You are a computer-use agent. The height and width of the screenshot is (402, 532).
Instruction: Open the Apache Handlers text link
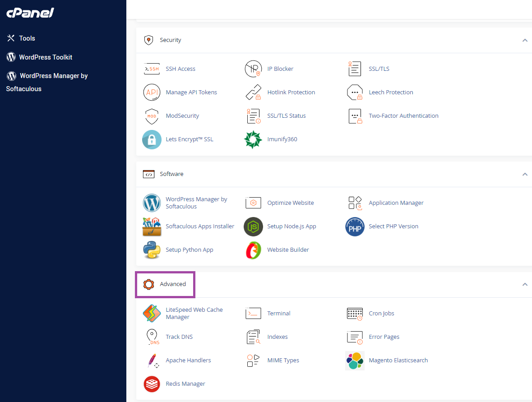click(x=188, y=360)
